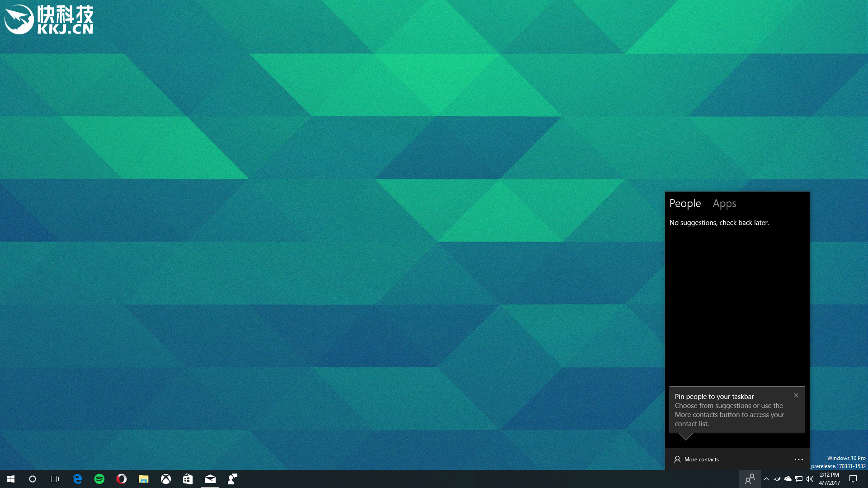Viewport: 868px width, 488px height.
Task: Select the People tab
Action: pos(685,203)
